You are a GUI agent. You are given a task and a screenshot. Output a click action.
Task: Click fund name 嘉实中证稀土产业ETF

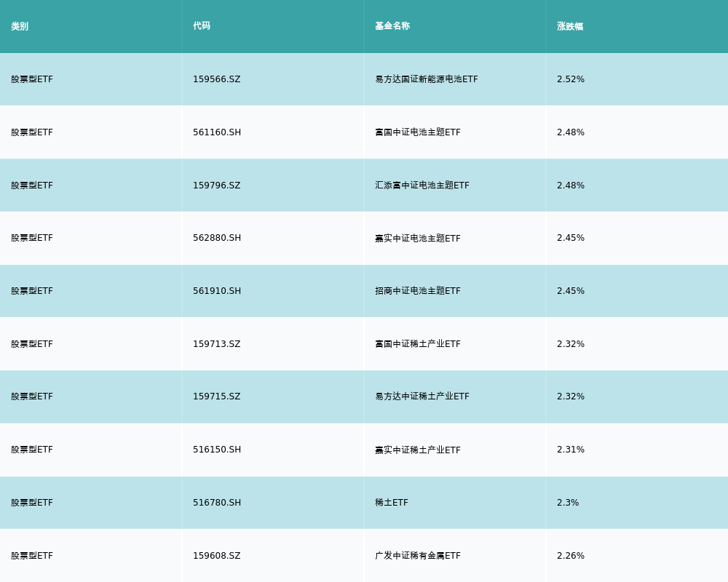click(418, 450)
